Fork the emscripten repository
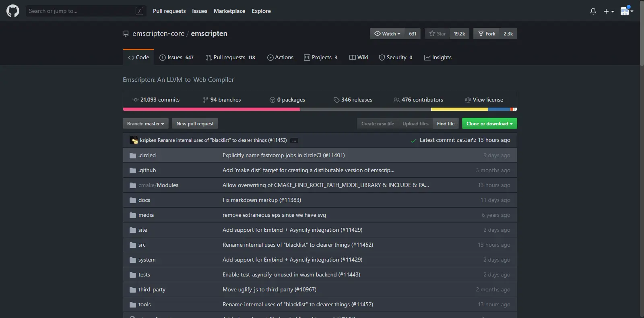This screenshot has width=644, height=318. (487, 33)
